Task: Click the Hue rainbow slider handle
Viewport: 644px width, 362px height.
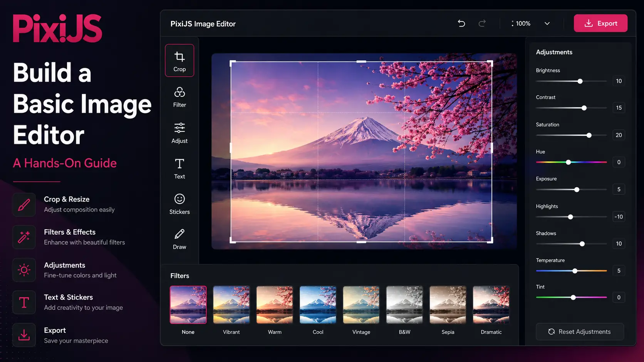Action: (x=569, y=162)
